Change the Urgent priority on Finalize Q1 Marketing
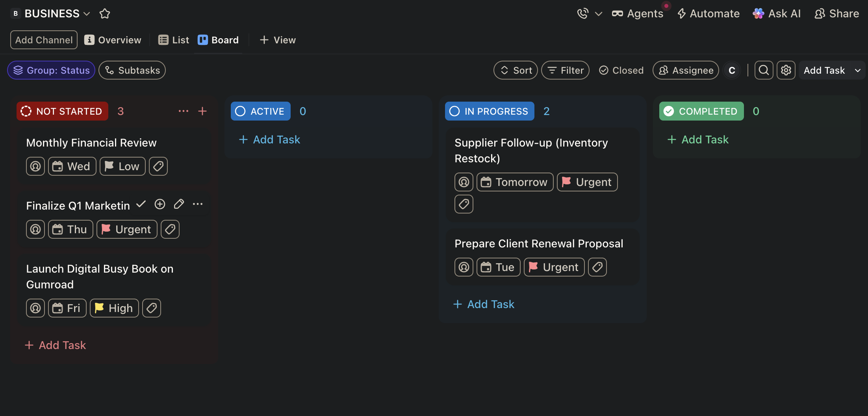 click(127, 229)
